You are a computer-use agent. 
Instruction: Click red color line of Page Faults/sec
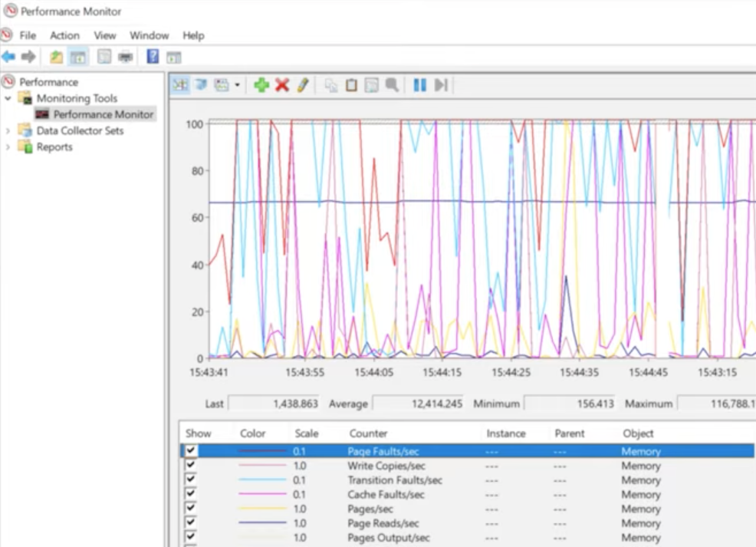point(262,451)
